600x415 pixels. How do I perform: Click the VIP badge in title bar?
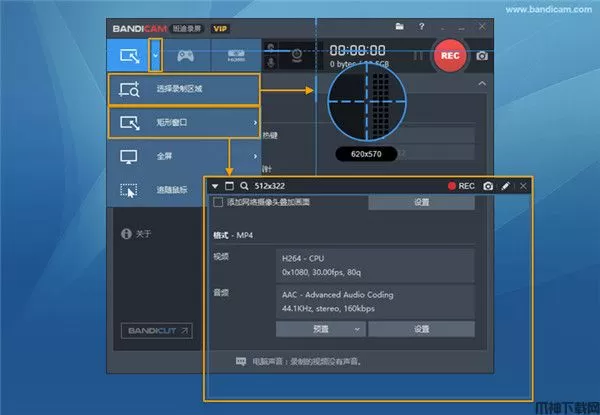click(x=220, y=29)
